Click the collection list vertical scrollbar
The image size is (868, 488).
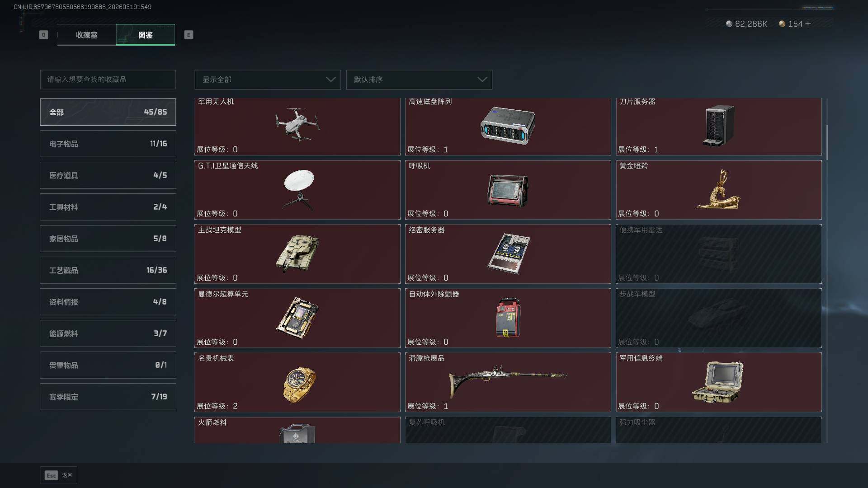tap(827, 142)
